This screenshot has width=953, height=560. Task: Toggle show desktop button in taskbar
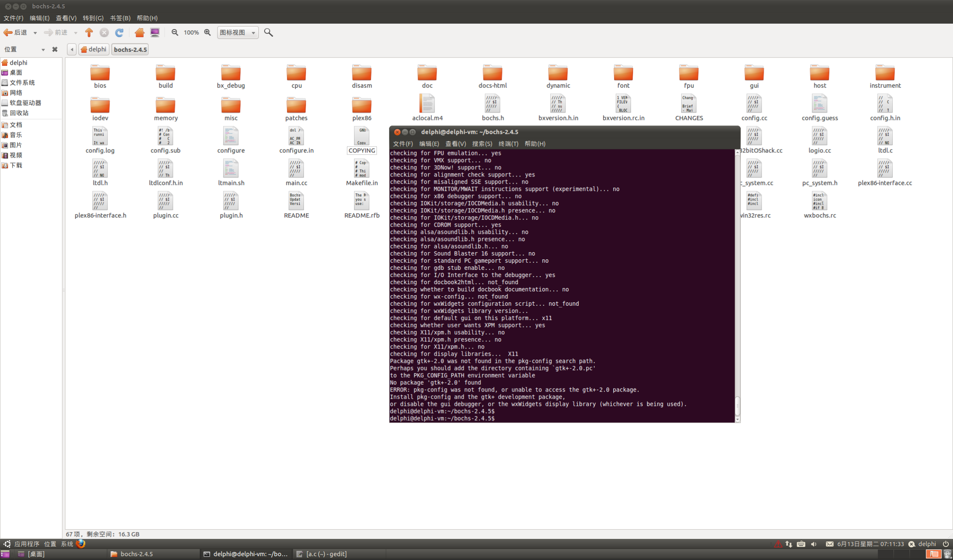coord(5,554)
